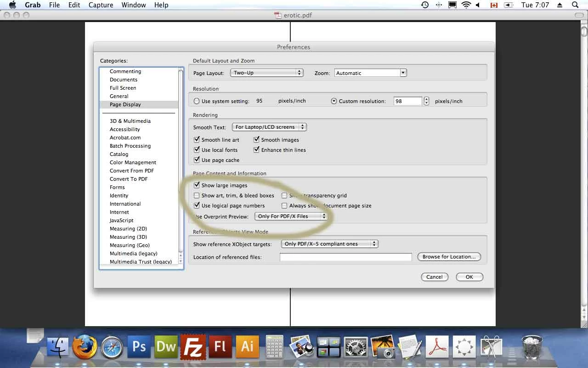Launch Photoshop (Ps) from the Dock
This screenshot has height=368, width=588.
coord(139,346)
